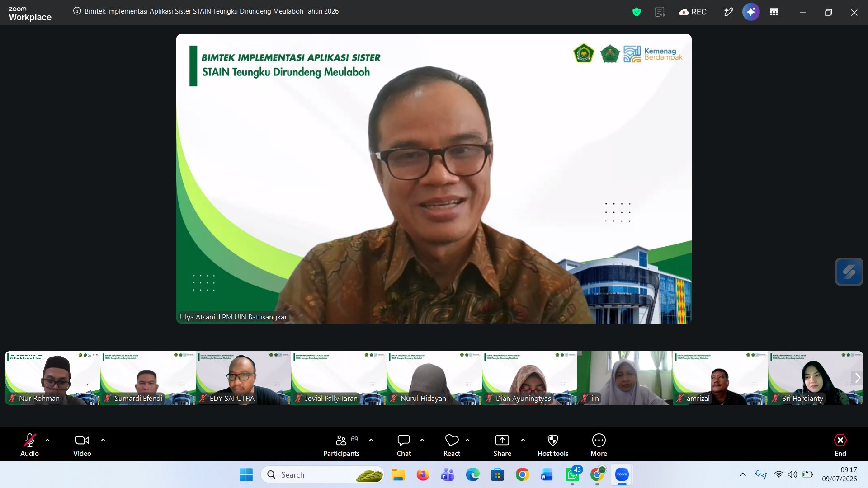Image resolution: width=868 pixels, height=488 pixels.
Task: Select Sri Hardianty's video thumbnail
Action: coord(816,378)
